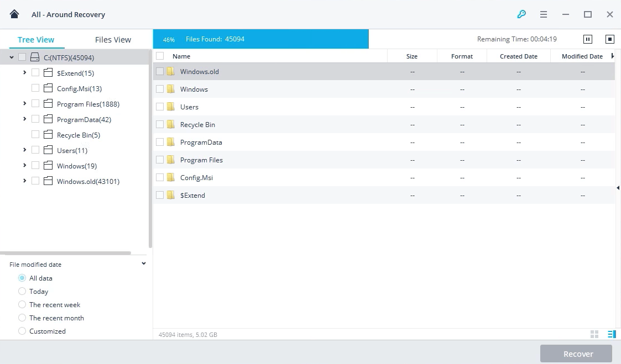Tick the Program Files(1888) tree checkbox

click(x=35, y=104)
